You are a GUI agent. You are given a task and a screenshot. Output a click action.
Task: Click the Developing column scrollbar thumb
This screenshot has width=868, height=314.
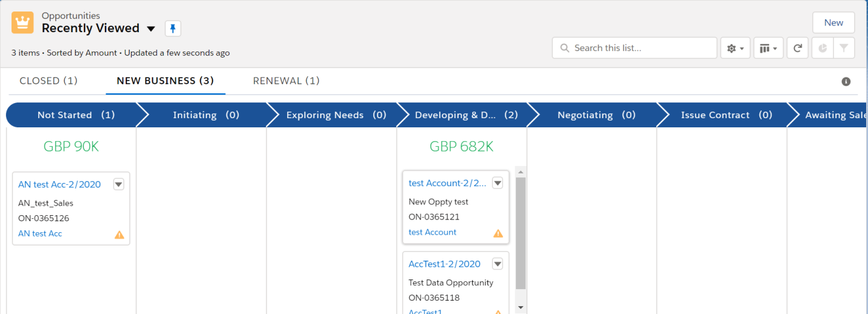520,233
